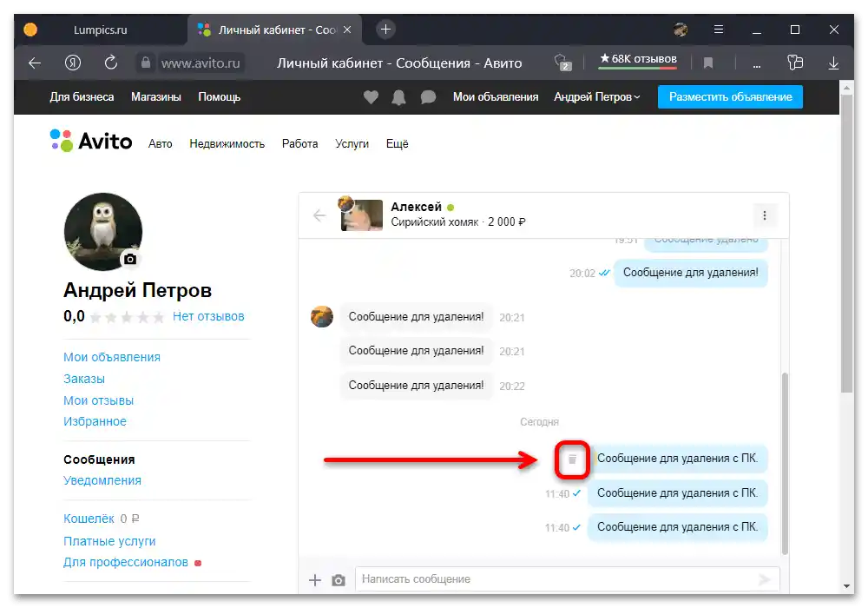Open a new tab with the plus button
This screenshot has width=868, height=608.
[386, 29]
